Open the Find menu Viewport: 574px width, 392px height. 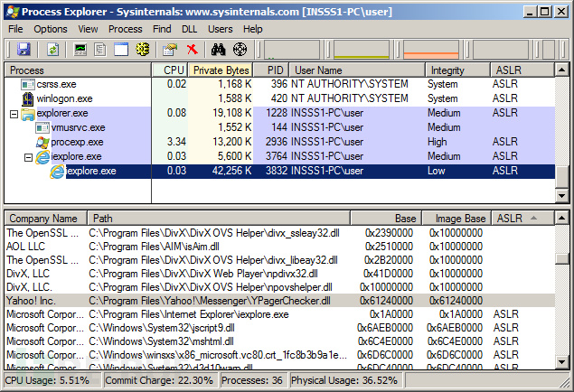click(x=162, y=29)
